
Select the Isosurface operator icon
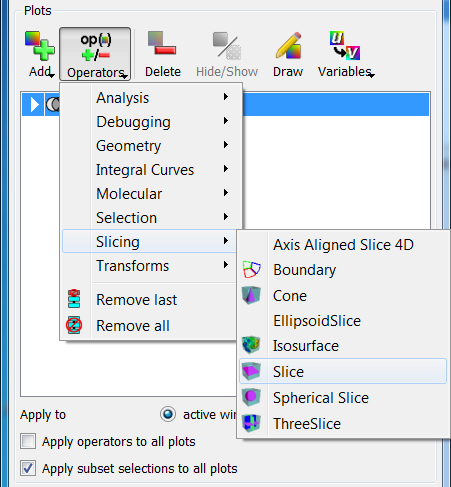coord(251,345)
